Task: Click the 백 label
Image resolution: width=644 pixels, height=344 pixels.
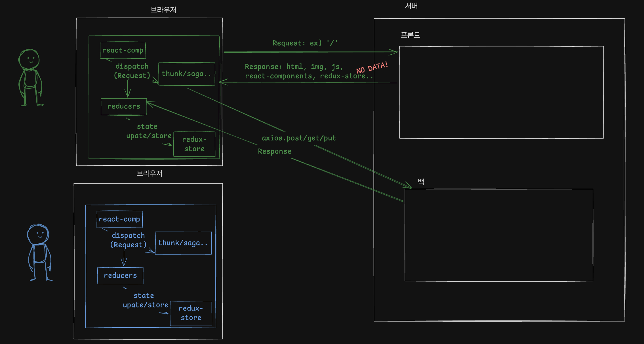Action: (421, 182)
